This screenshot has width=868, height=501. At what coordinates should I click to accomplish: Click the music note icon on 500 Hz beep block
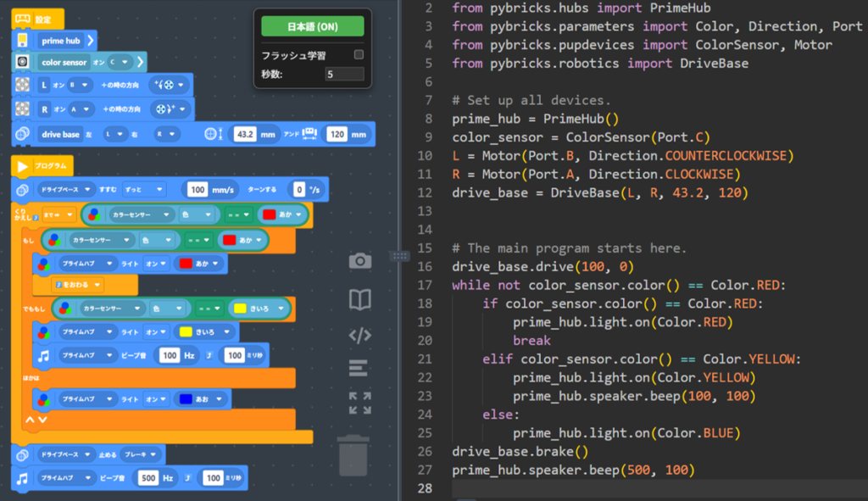point(23,478)
